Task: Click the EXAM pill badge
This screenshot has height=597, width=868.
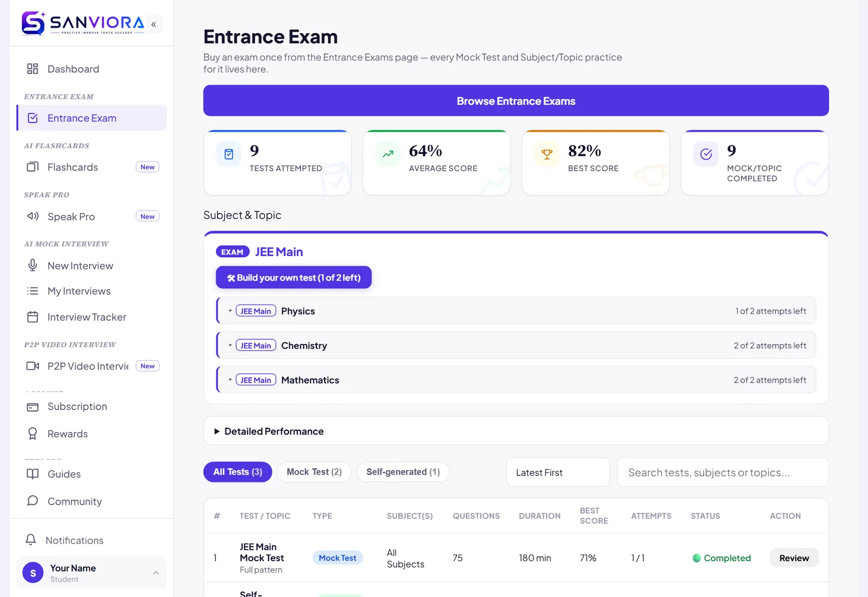Action: [x=232, y=252]
